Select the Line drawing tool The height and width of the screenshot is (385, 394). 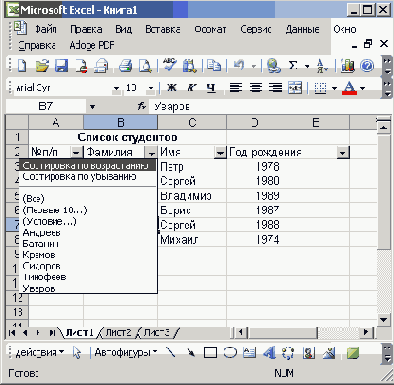pyautogui.click(x=171, y=352)
